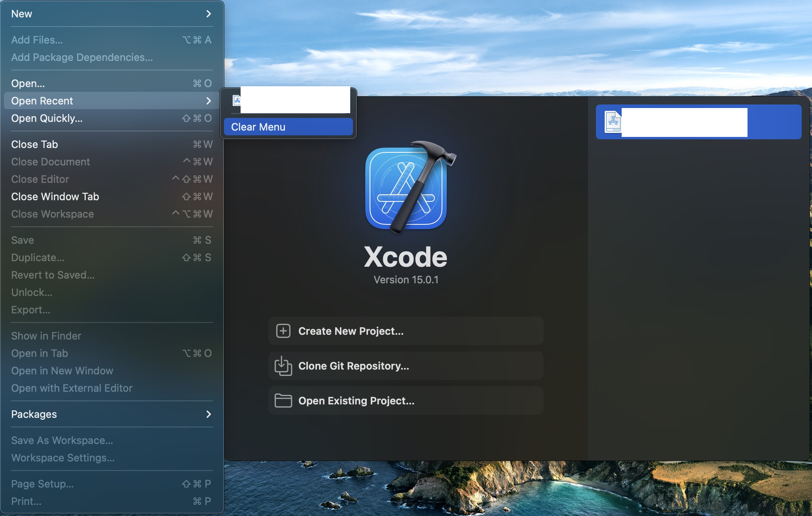Image resolution: width=812 pixels, height=516 pixels.
Task: Expand the Open Recent submenu chevron
Action: [209, 101]
